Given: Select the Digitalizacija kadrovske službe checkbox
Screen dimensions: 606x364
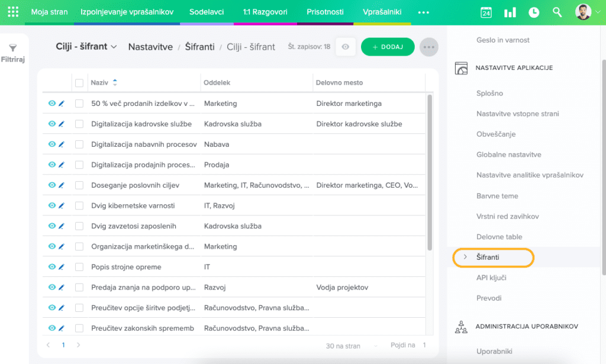Looking at the screenshot, I should pos(79,124).
